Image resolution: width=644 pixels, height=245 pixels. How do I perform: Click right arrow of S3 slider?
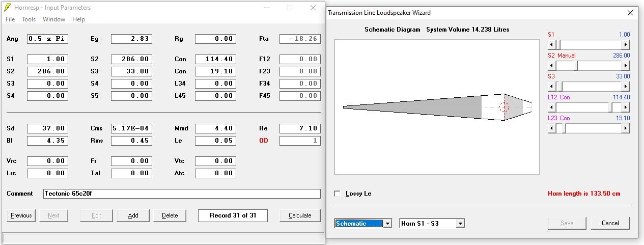coord(626,87)
